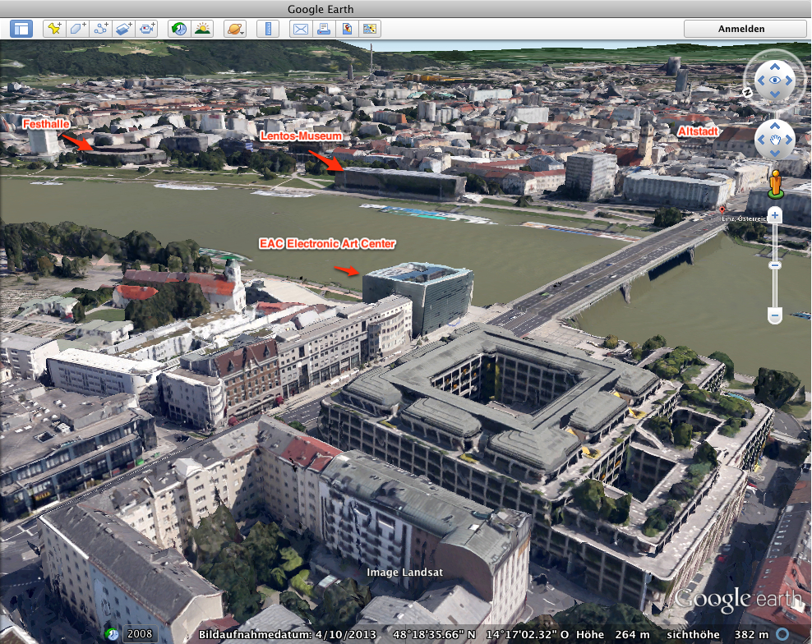Record a tour with the camera icon
Image resolution: width=812 pixels, height=644 pixels.
pos(146,29)
